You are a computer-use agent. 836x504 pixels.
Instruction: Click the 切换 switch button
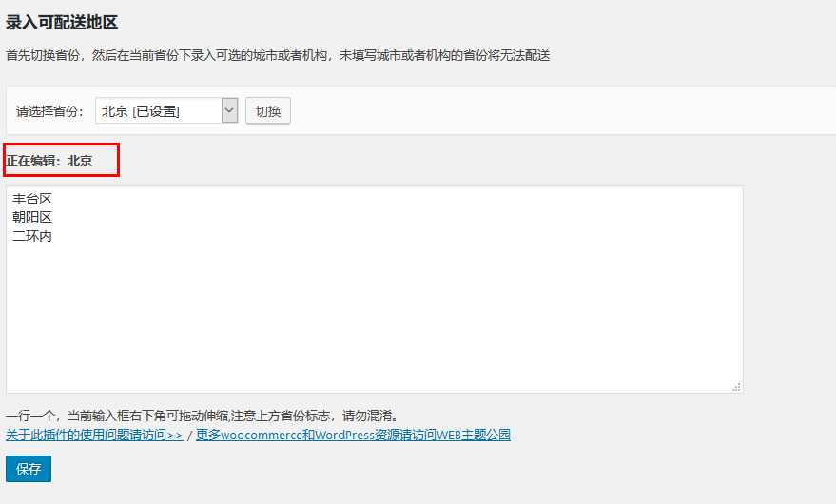pos(268,111)
